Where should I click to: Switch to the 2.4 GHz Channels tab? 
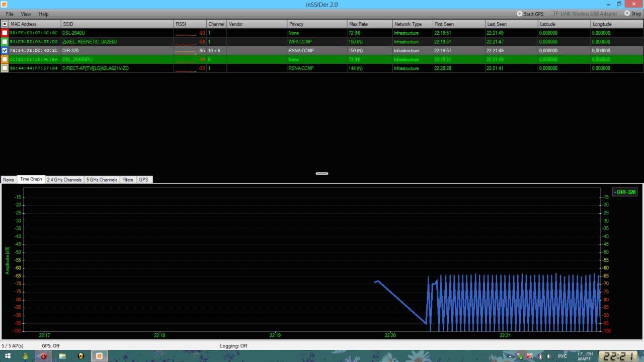pyautogui.click(x=64, y=179)
